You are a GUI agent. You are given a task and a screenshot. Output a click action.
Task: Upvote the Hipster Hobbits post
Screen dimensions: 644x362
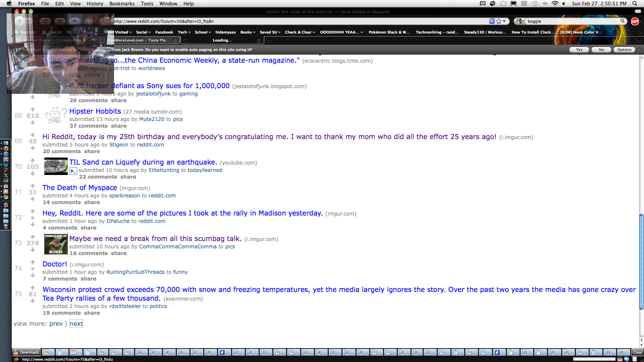[x=33, y=109]
